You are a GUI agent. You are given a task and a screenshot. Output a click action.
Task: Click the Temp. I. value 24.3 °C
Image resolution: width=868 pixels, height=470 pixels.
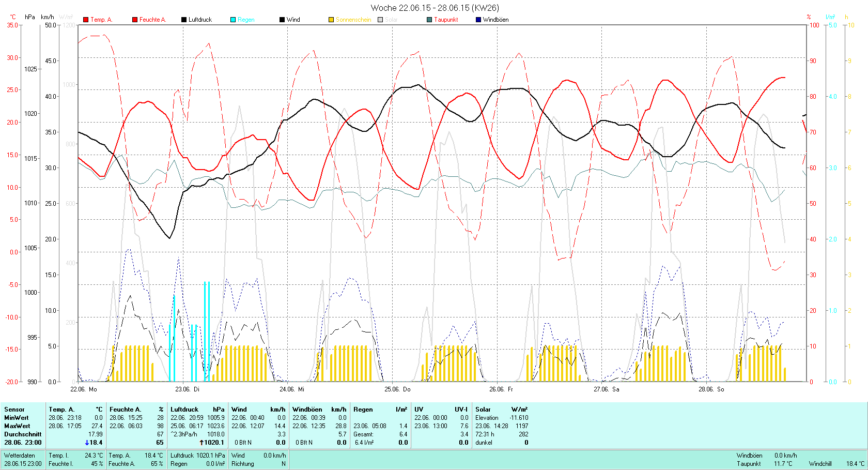(94, 456)
